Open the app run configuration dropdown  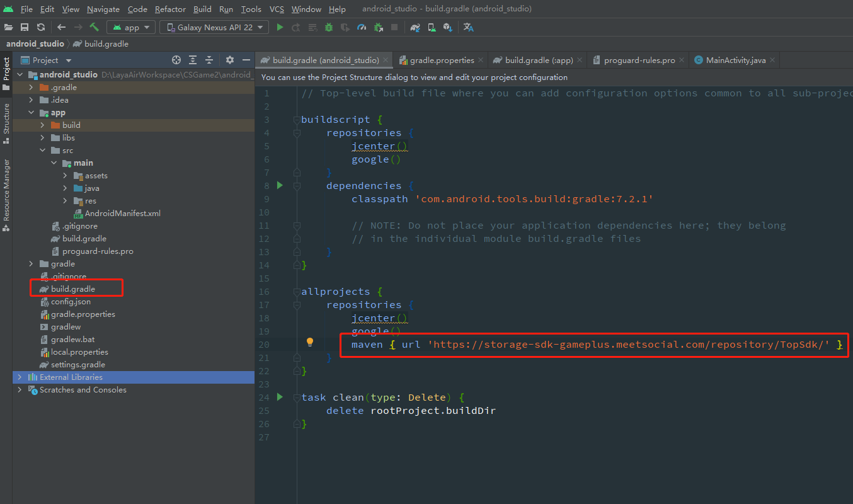pyautogui.click(x=131, y=27)
